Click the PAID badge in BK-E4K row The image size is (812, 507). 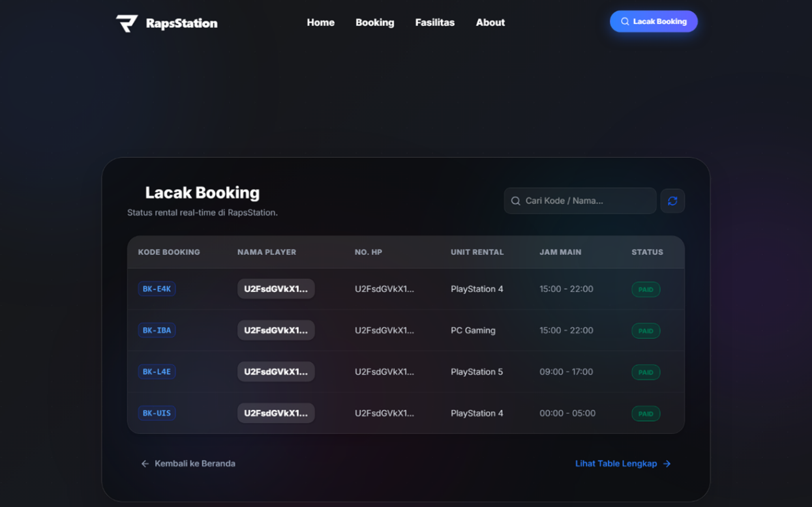(x=646, y=289)
